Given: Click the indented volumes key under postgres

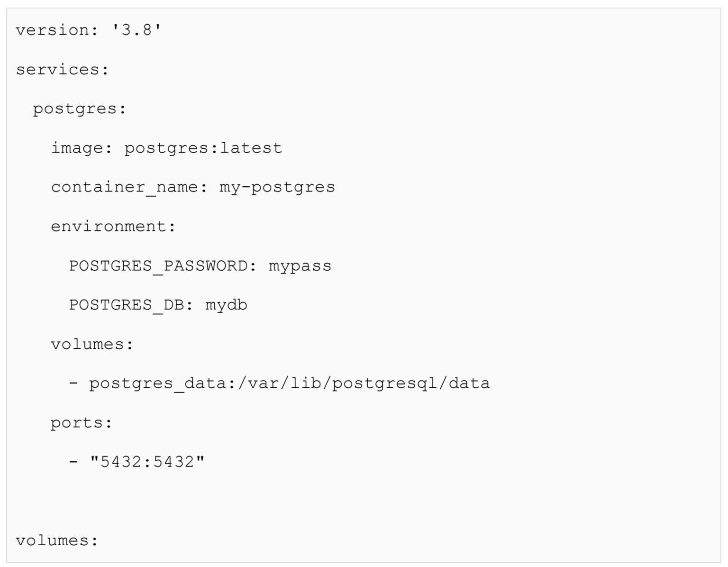Looking at the screenshot, I should pyautogui.click(x=88, y=344).
